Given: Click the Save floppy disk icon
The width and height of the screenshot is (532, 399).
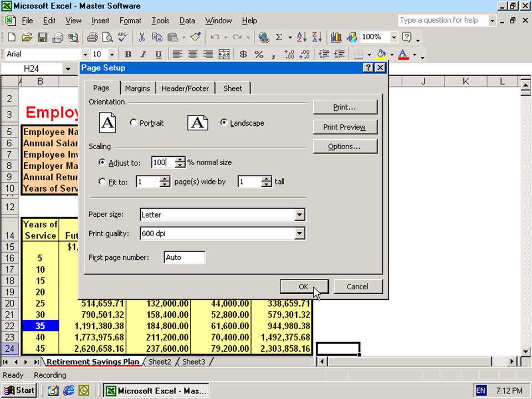Looking at the screenshot, I should [x=43, y=37].
